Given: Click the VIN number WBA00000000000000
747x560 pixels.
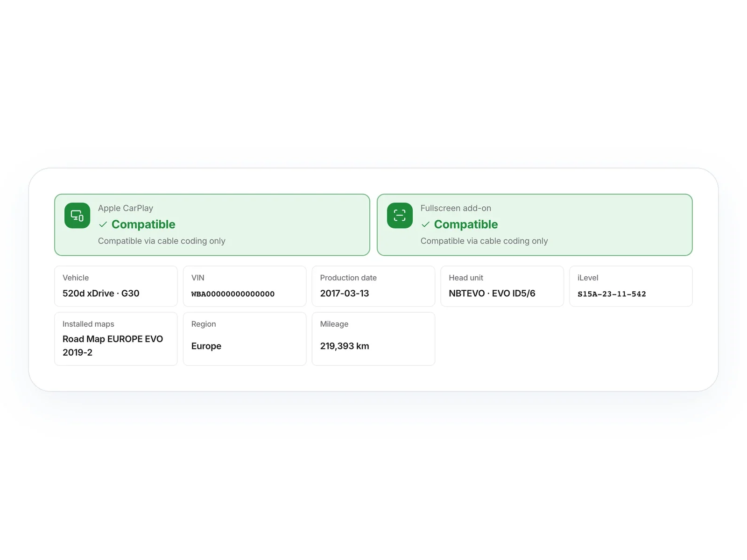Looking at the screenshot, I should (233, 294).
